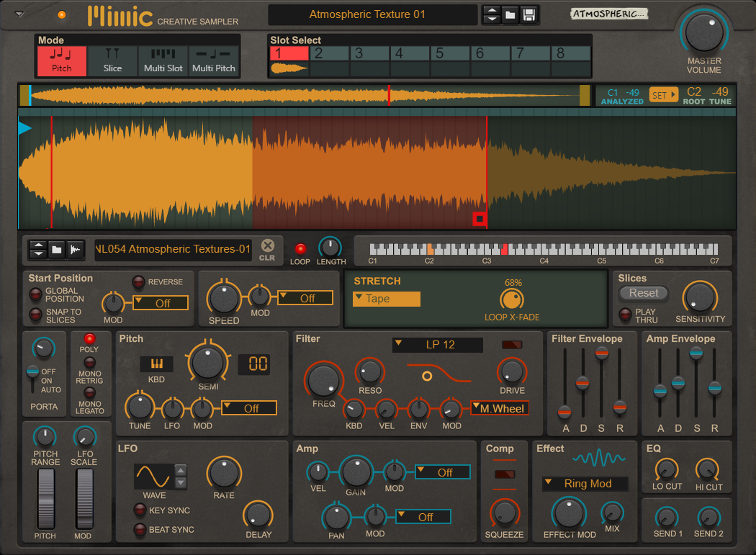Click Reset in the Slices panel

tap(643, 293)
